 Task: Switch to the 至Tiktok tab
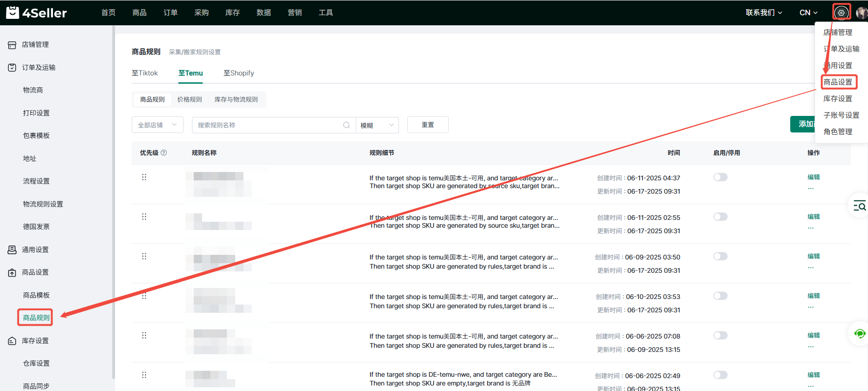(145, 73)
